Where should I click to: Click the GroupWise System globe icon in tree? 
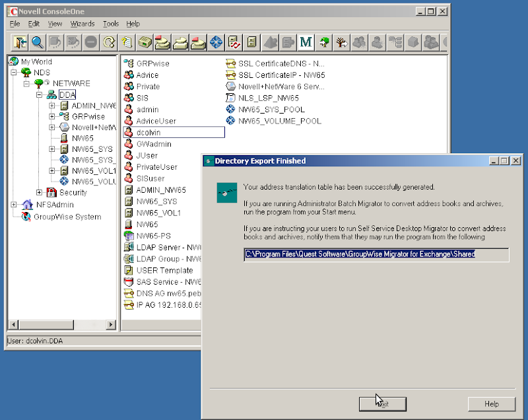[x=26, y=217]
